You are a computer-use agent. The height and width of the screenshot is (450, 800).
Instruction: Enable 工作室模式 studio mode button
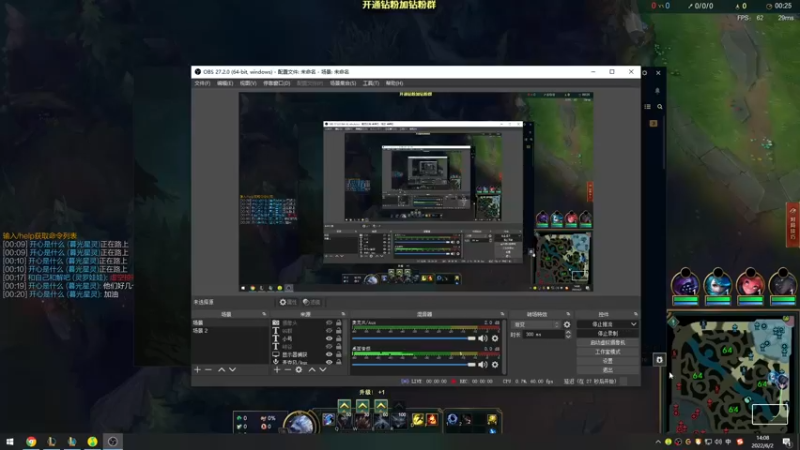(607, 352)
